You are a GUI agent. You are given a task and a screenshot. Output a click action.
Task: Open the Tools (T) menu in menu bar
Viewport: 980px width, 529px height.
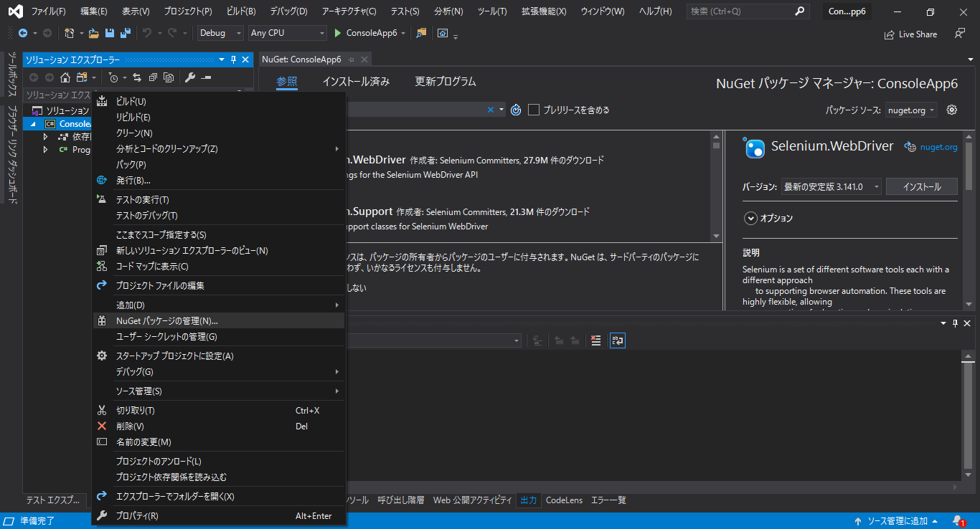[492, 11]
